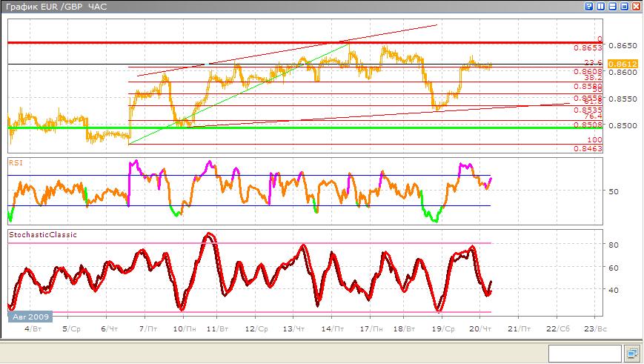This screenshot has height=364, width=644.
Task: Select the RSI indicator label
Action: [15, 161]
